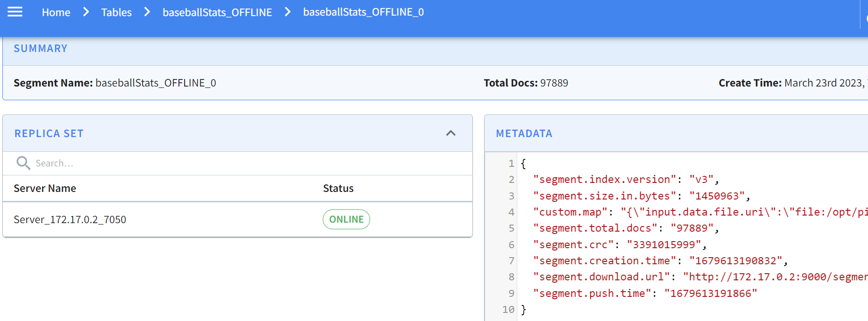The height and width of the screenshot is (321, 868).
Task: Click line number 10 in metadata gutter
Action: click(x=508, y=310)
